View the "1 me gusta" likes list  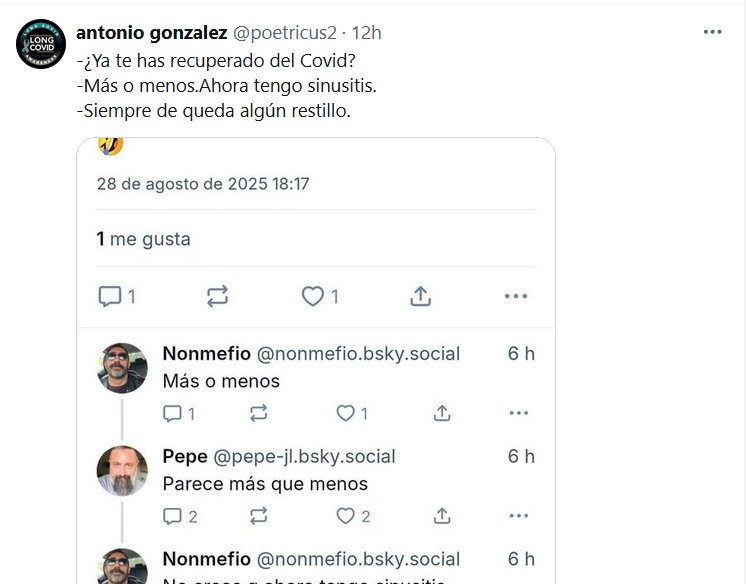[143, 239]
